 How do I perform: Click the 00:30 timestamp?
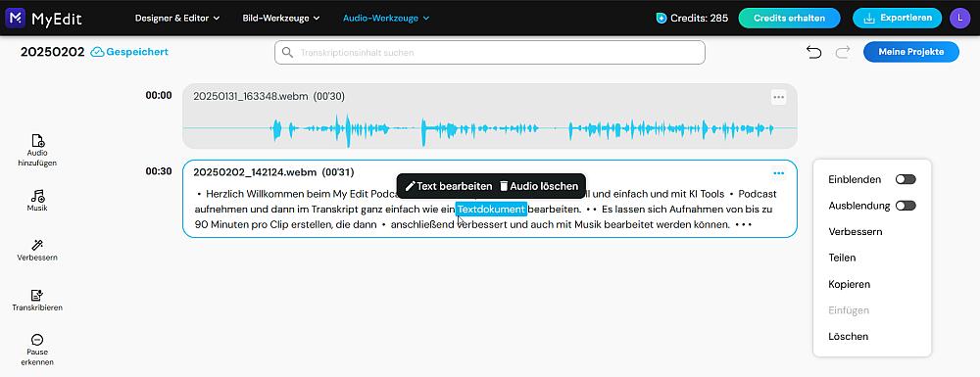tap(159, 171)
